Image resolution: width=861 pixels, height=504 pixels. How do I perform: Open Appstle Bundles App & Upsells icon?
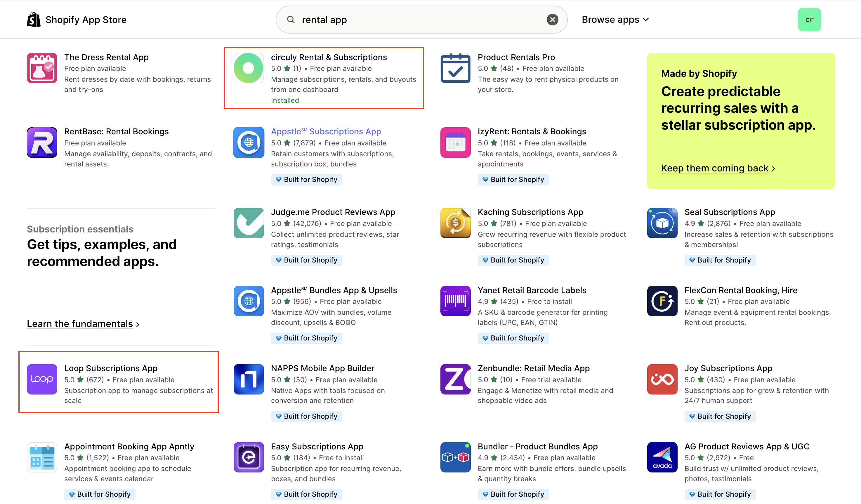(x=249, y=301)
